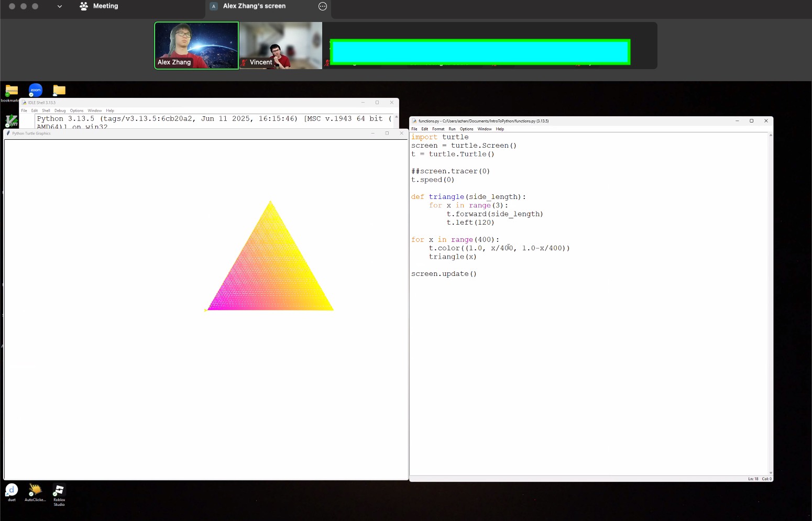Click the 'def triangle(side_length):' line

click(468, 197)
